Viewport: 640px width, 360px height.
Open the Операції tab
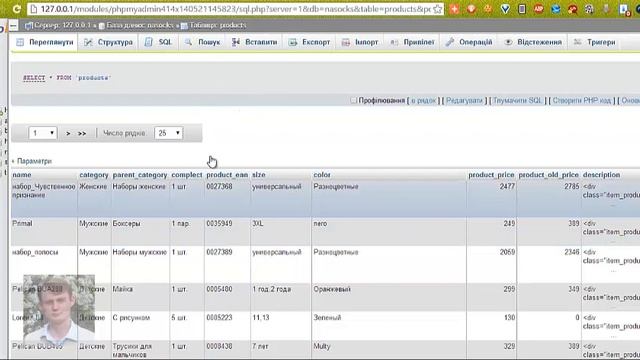pos(469,42)
